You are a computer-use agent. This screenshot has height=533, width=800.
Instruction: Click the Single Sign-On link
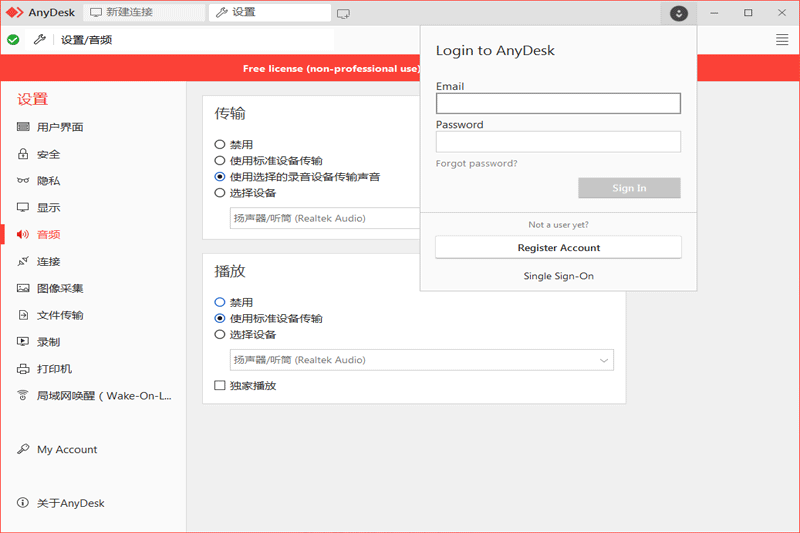click(559, 276)
